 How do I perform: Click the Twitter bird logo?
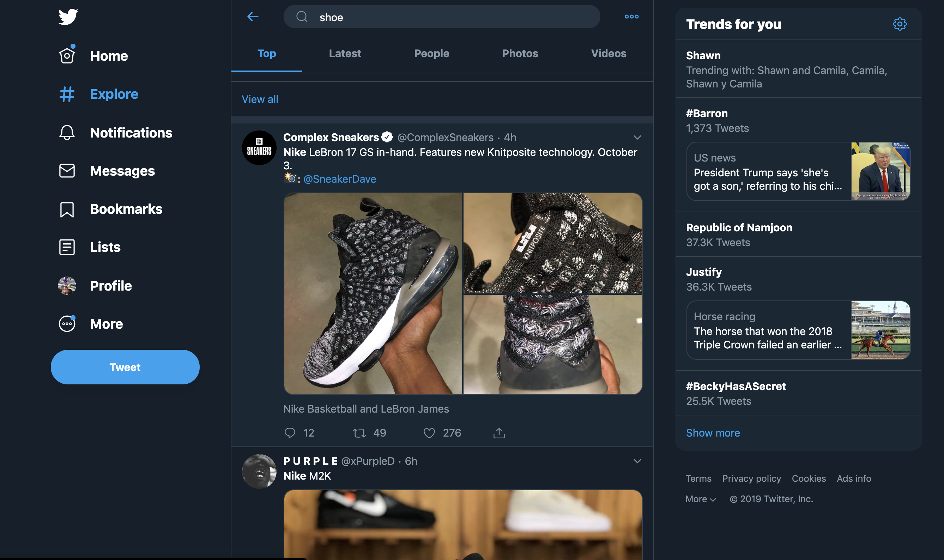click(x=68, y=17)
